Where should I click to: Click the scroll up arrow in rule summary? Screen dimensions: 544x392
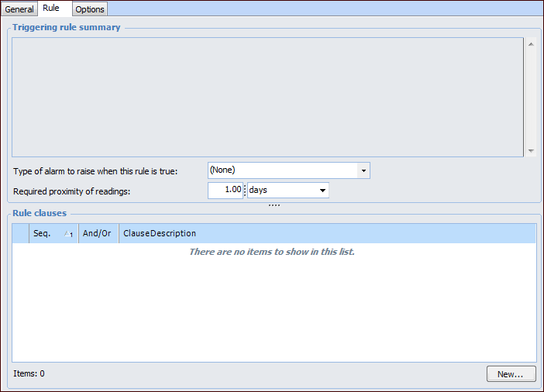click(531, 44)
